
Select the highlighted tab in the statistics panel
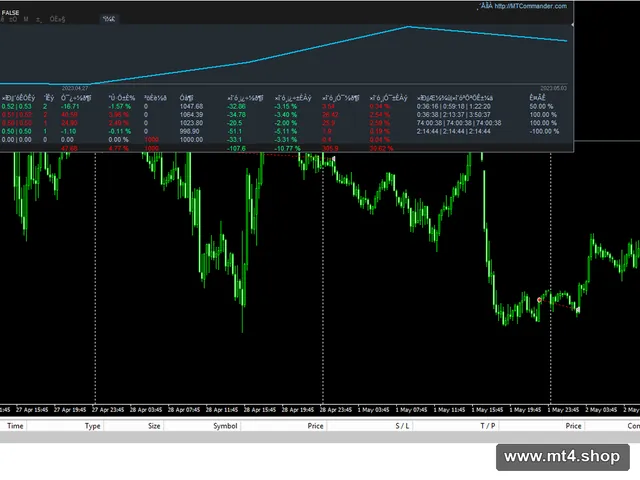click(109, 19)
